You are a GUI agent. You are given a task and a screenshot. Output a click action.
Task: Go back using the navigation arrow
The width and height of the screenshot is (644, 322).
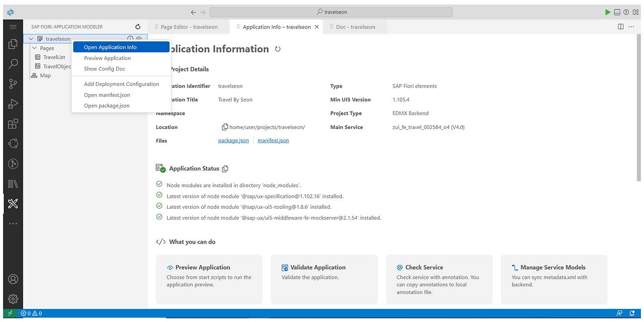(x=194, y=12)
